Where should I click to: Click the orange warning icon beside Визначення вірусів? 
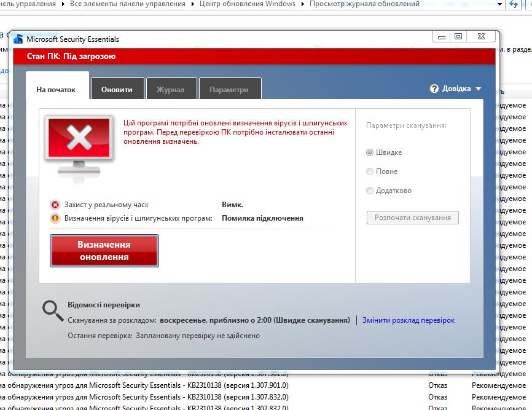pos(55,218)
